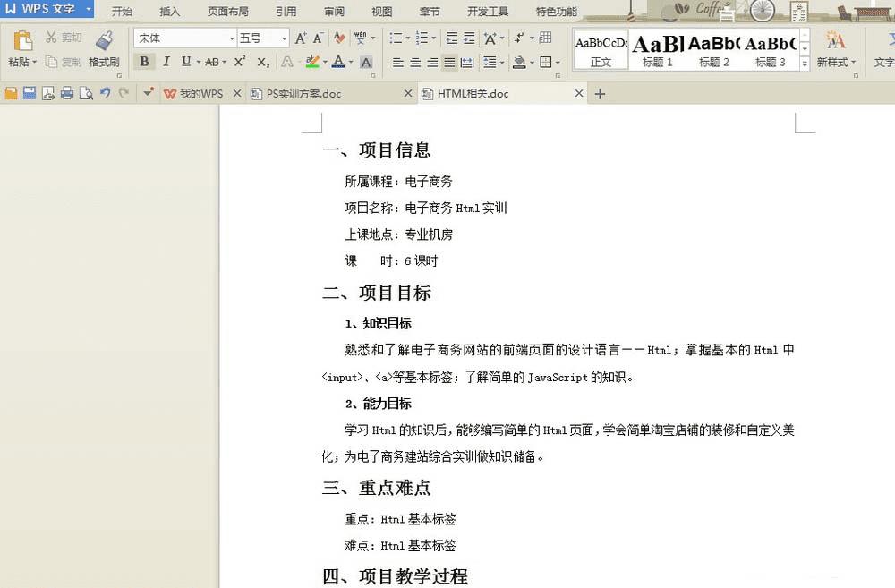Expand the styles gallery more arrow
895x588 pixels.
(805, 64)
